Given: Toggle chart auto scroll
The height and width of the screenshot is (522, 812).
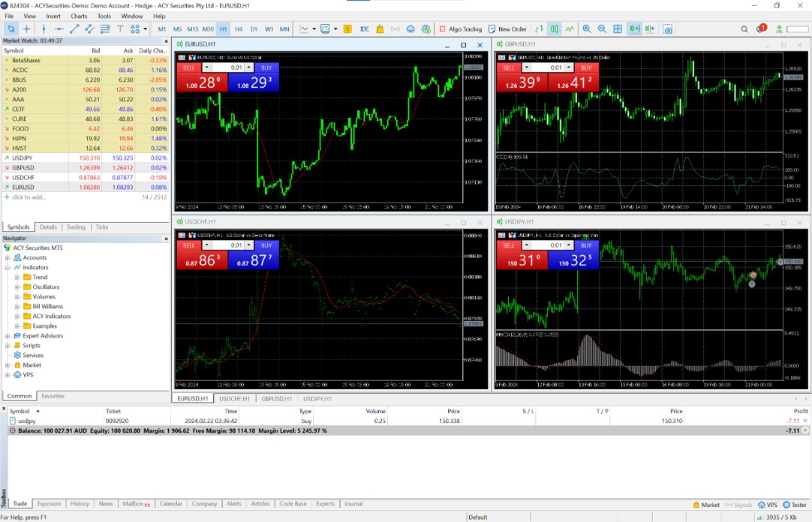Looking at the screenshot, I should [x=634, y=29].
